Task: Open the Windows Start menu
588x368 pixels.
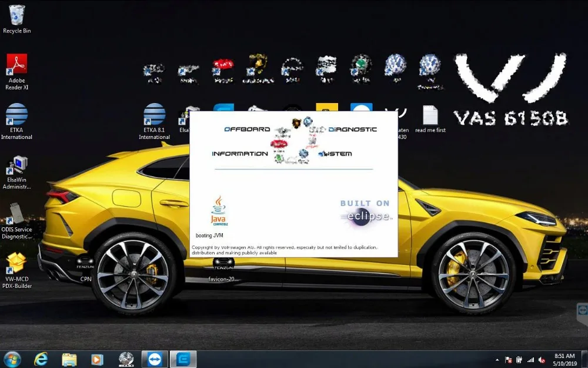Action: pos(12,359)
